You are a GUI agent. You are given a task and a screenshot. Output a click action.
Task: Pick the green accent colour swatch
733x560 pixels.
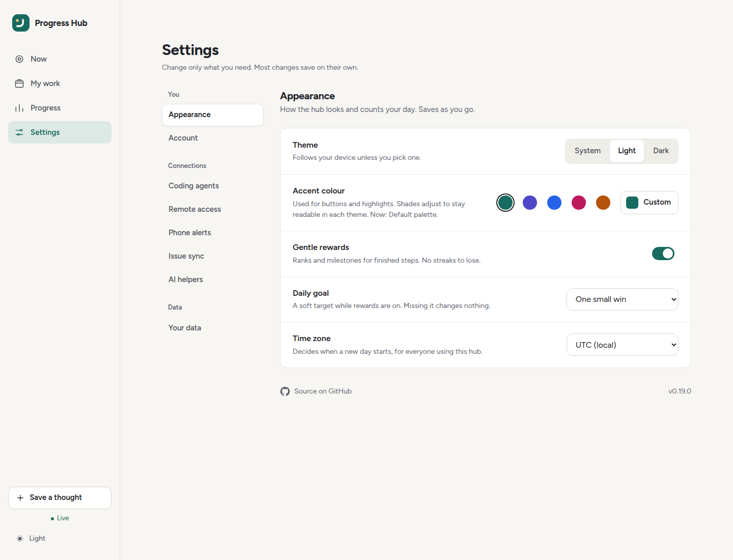(x=505, y=203)
